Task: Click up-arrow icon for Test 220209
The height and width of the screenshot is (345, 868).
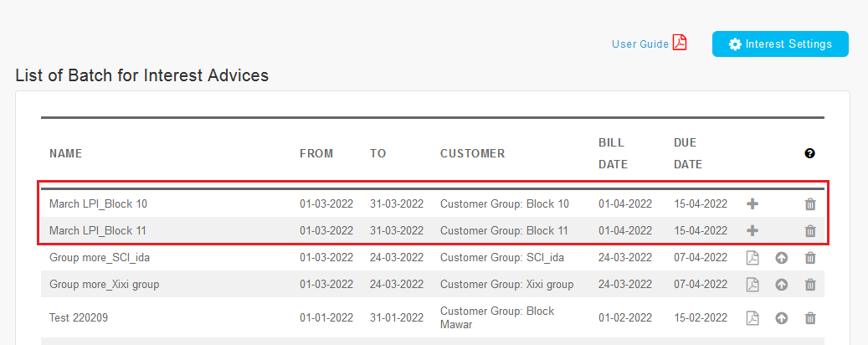Action: [781, 317]
